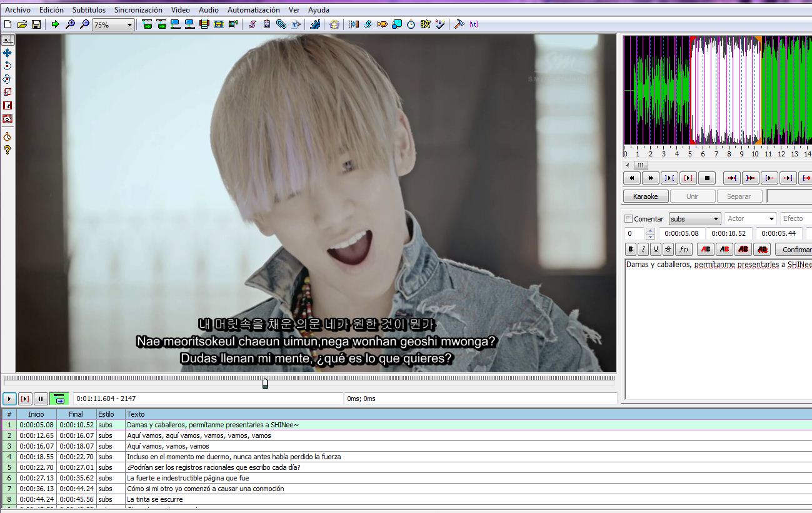Zoom out the video with minus magnifier
The width and height of the screenshot is (812, 513).
84,24
